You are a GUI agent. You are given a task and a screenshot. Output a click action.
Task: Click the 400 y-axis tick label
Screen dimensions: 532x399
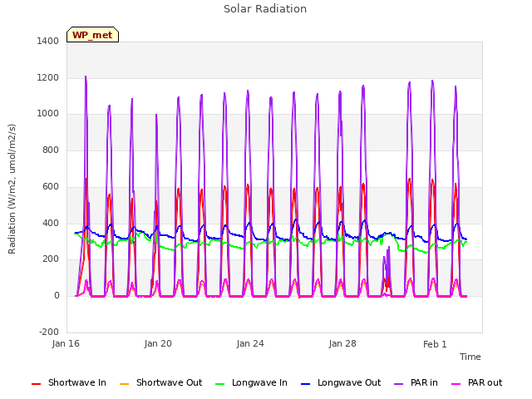51,224
